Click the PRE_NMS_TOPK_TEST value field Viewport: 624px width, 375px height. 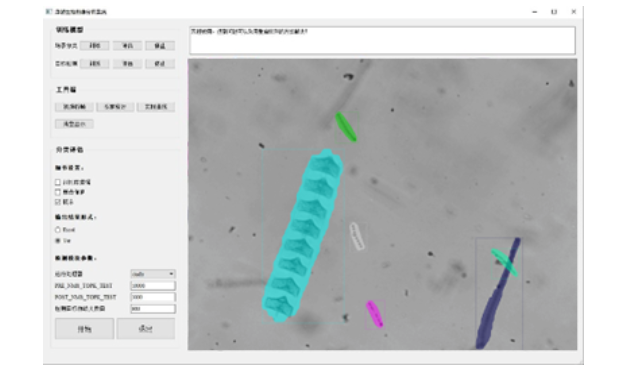(153, 285)
